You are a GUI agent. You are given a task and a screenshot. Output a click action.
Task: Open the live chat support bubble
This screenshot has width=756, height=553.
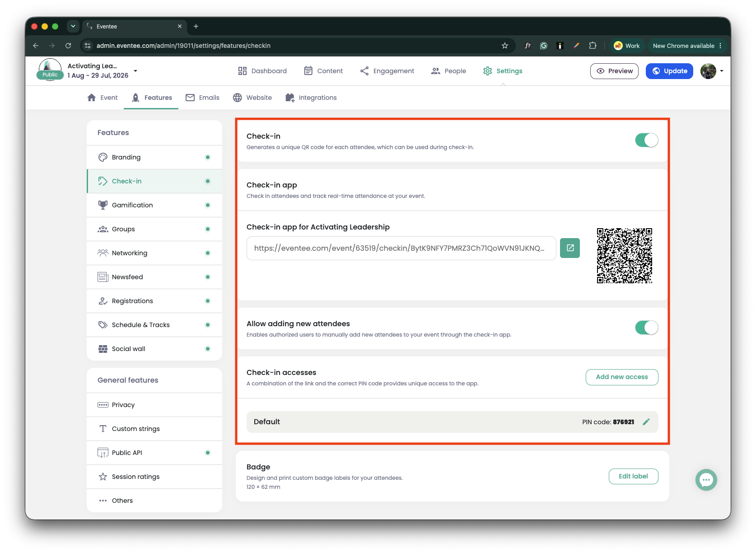pos(706,480)
